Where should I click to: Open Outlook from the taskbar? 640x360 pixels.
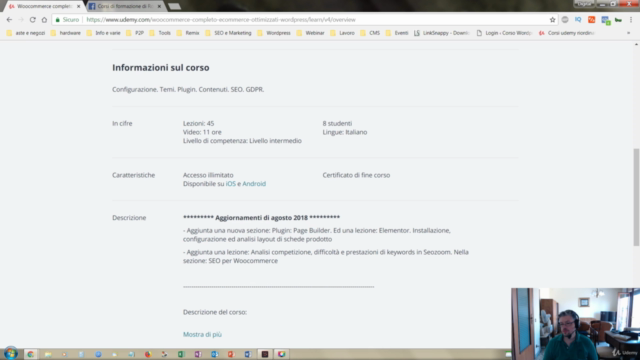point(215,354)
